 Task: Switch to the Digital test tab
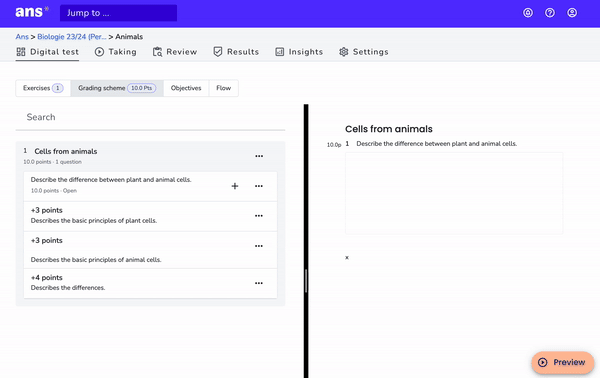47,52
